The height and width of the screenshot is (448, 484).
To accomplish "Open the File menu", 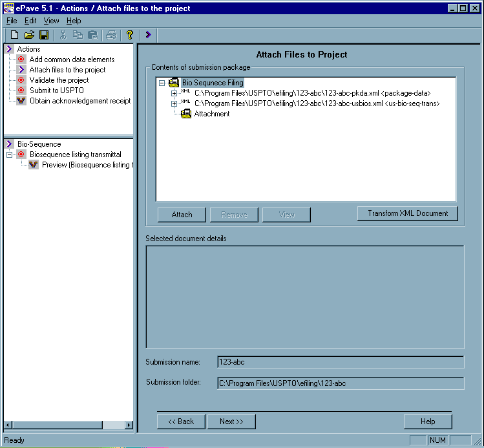I will tap(12, 21).
